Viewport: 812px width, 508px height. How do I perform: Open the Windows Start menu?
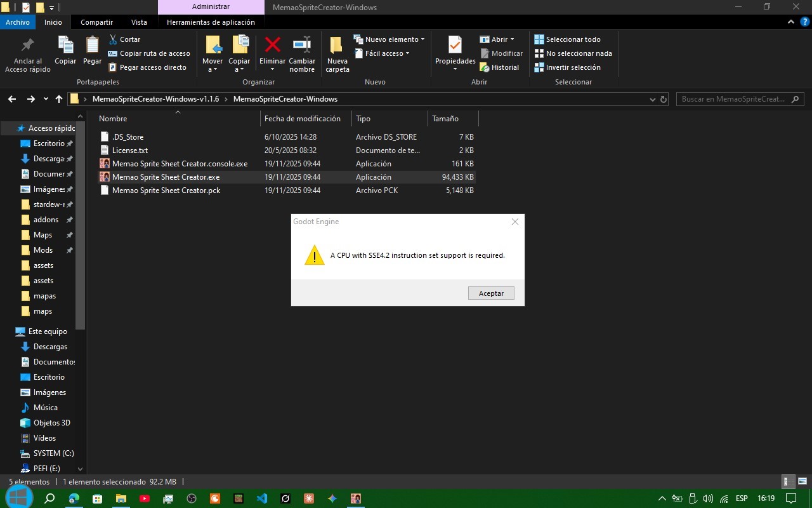tap(18, 498)
